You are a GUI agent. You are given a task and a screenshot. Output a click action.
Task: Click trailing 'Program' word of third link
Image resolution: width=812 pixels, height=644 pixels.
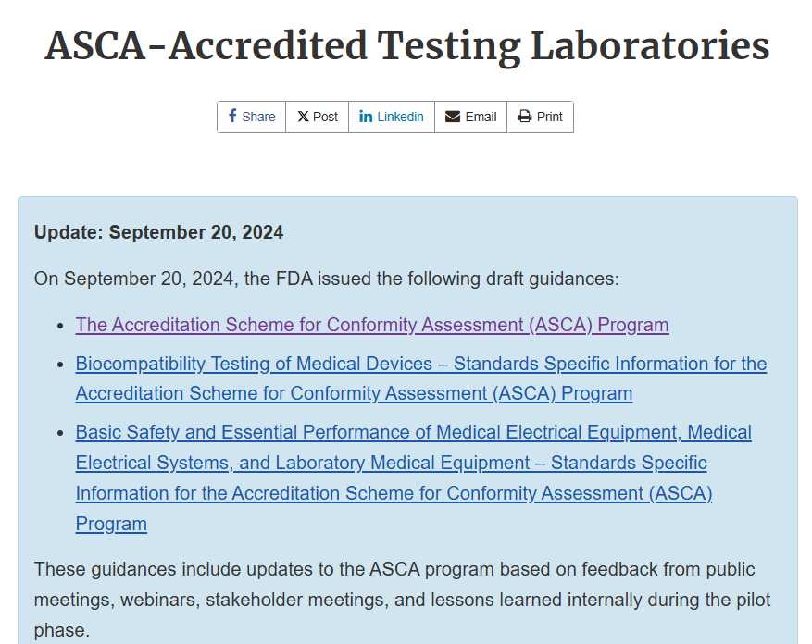(x=111, y=524)
